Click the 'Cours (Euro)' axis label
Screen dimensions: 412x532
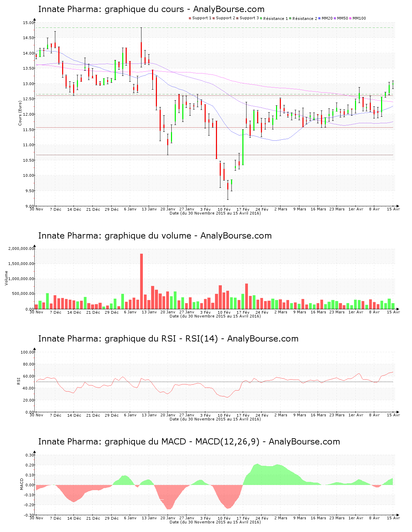pos(20,113)
